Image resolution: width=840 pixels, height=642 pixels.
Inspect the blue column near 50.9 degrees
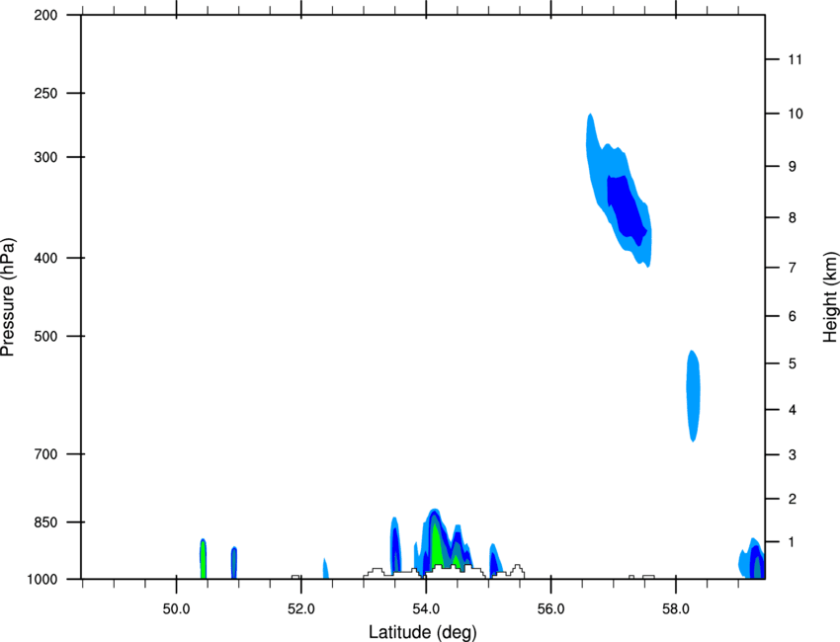tap(234, 563)
